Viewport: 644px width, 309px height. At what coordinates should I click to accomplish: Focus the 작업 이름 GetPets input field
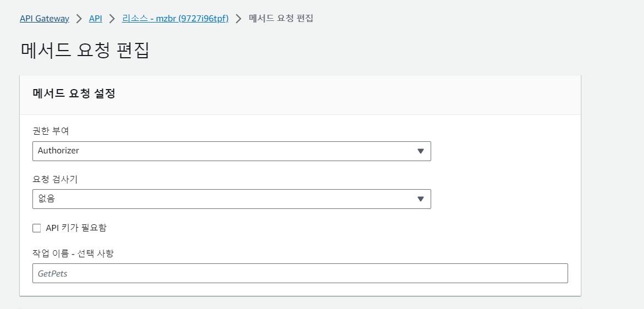click(x=300, y=273)
